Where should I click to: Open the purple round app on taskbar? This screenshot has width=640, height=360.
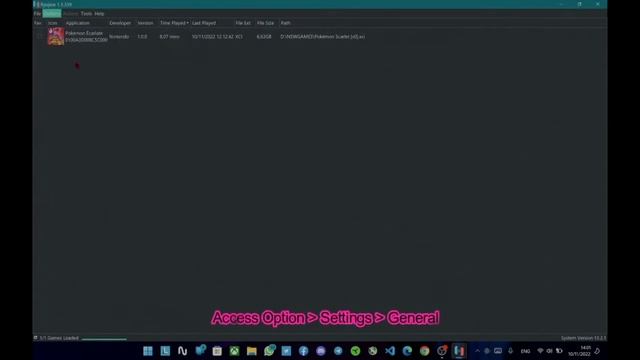pos(321,351)
